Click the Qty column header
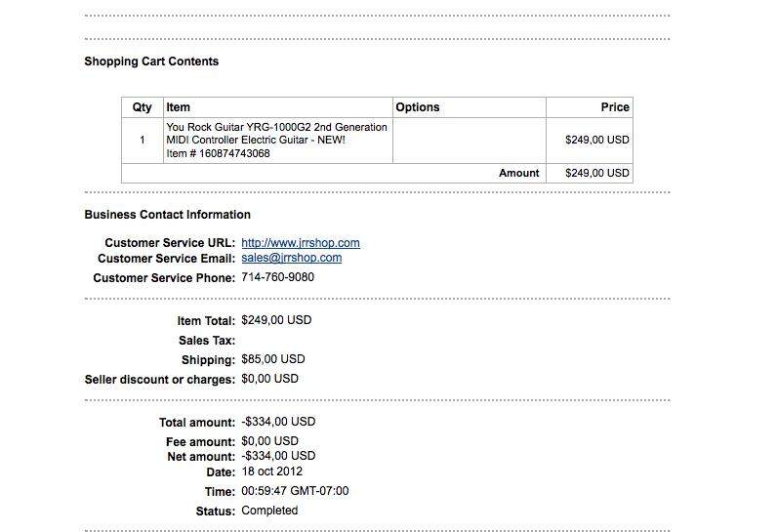This screenshot has height=532, width=777. click(x=142, y=107)
